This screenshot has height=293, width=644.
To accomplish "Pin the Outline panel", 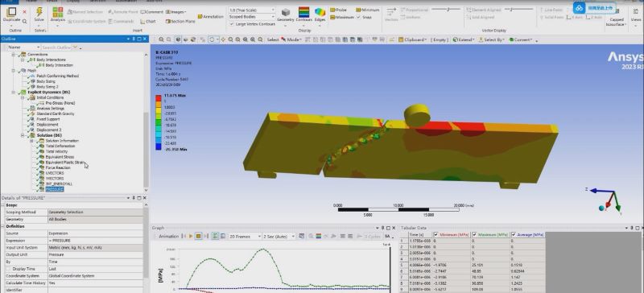I will tap(134, 39).
